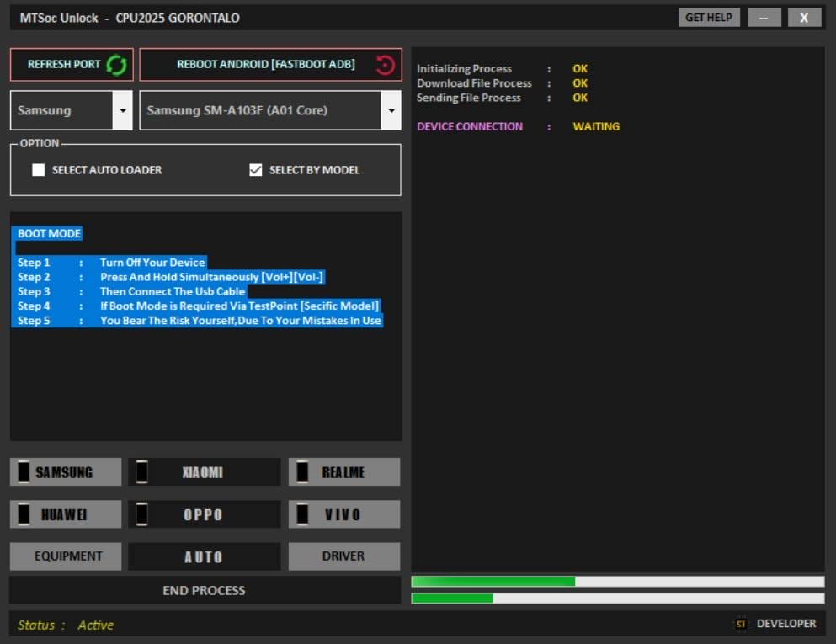This screenshot has height=644, width=836.
Task: Select the OPPO brand with phone icon
Action: pos(205,514)
